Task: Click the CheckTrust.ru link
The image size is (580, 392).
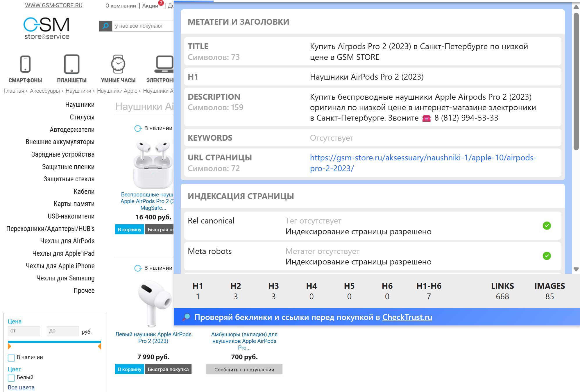Action: click(407, 317)
